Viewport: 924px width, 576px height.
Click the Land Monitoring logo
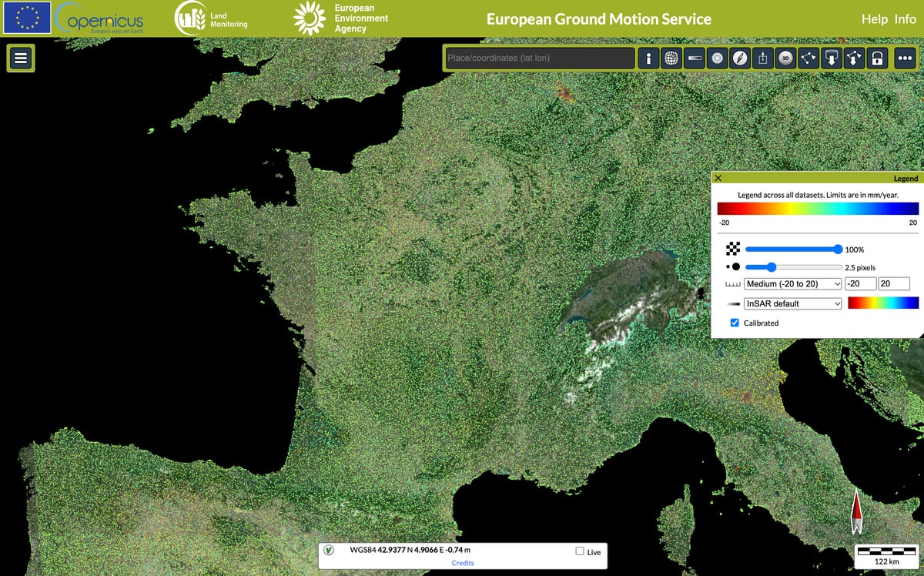coord(212,18)
